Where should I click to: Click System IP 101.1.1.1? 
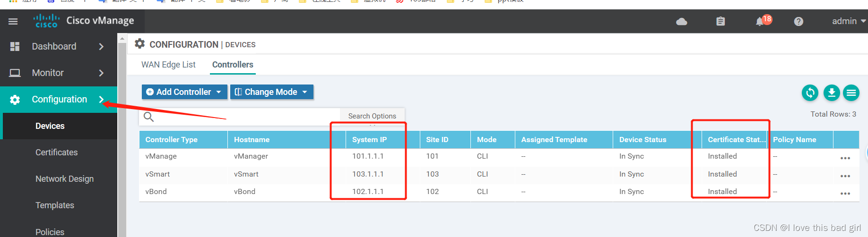click(x=368, y=156)
